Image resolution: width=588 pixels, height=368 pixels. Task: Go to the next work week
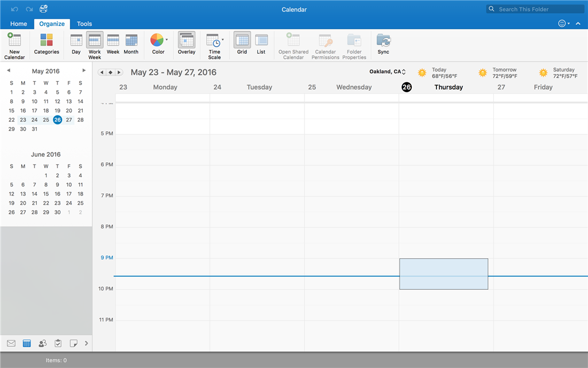point(119,72)
